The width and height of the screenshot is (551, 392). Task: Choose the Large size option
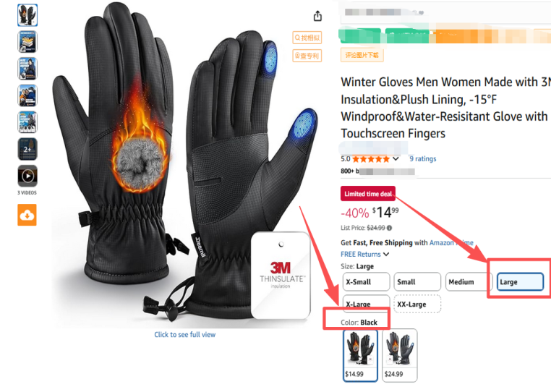[520, 281]
